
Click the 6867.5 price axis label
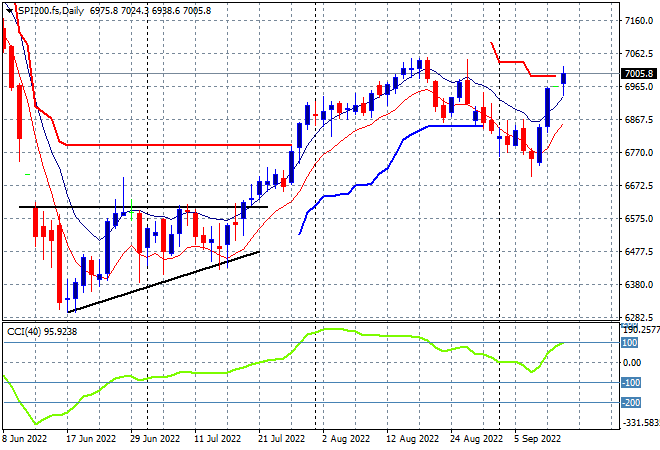[639, 120]
